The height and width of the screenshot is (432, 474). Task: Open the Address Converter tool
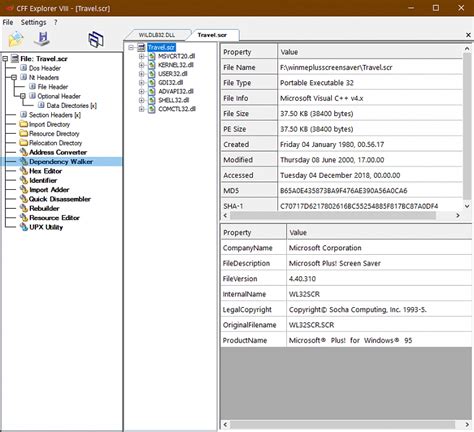point(58,152)
